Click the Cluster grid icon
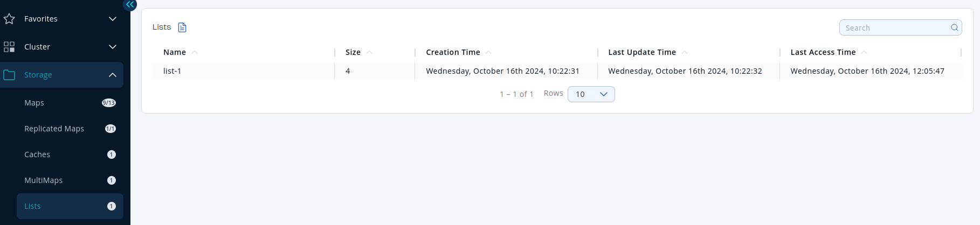The height and width of the screenshot is (225, 980). [x=9, y=47]
